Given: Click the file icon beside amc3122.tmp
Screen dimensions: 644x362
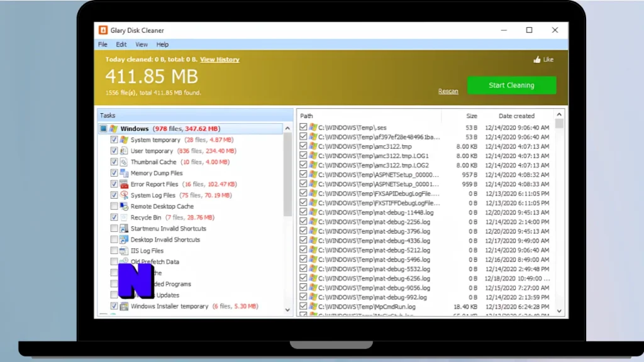Looking at the screenshot, I should [313, 146].
